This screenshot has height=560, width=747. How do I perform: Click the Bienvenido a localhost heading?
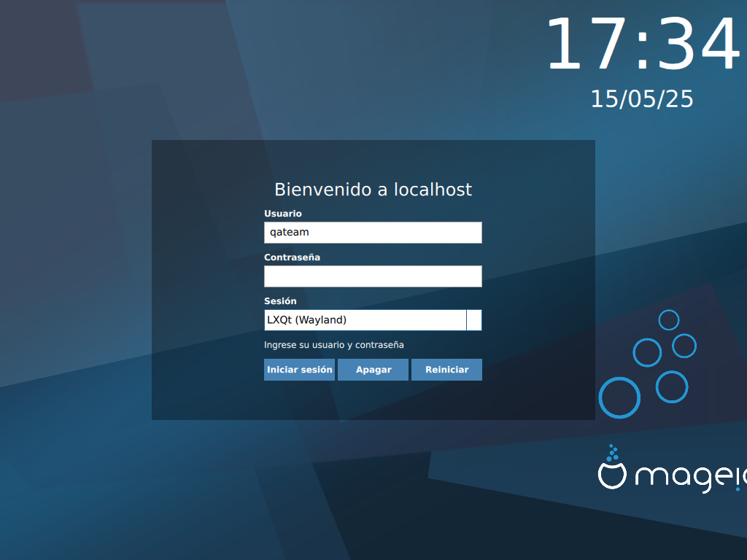tap(373, 190)
